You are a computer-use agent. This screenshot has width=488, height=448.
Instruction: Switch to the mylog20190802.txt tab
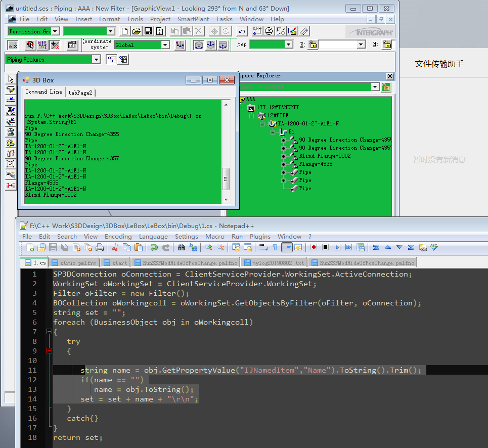point(274,263)
